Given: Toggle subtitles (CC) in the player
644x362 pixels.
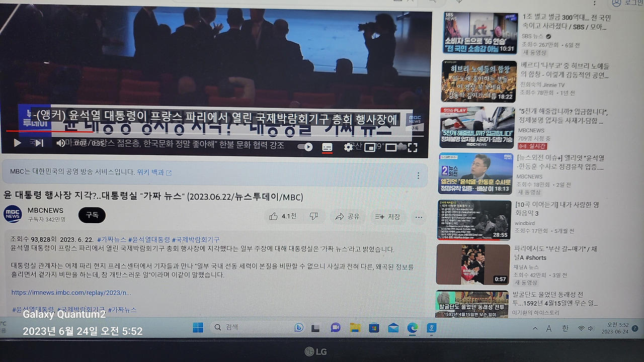Looking at the screenshot, I should [x=327, y=147].
